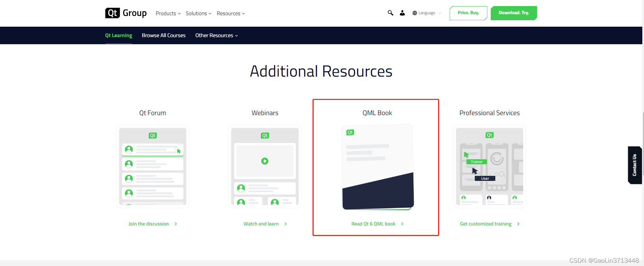
Task: Open the Professional Services illustration
Action: 489,166
